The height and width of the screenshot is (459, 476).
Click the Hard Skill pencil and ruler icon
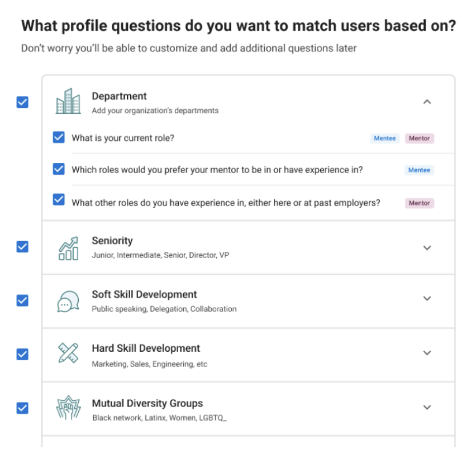coord(68,354)
